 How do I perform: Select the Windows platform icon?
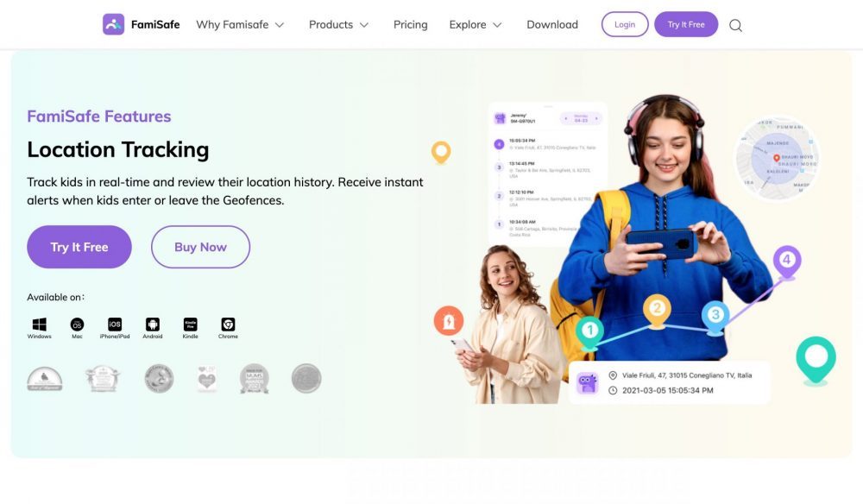pyautogui.click(x=39, y=324)
